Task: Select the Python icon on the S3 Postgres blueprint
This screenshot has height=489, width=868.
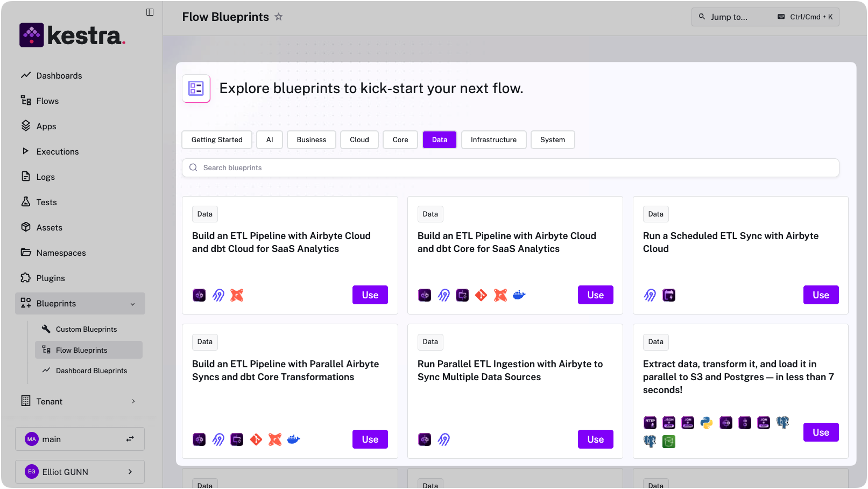Action: pos(707,423)
